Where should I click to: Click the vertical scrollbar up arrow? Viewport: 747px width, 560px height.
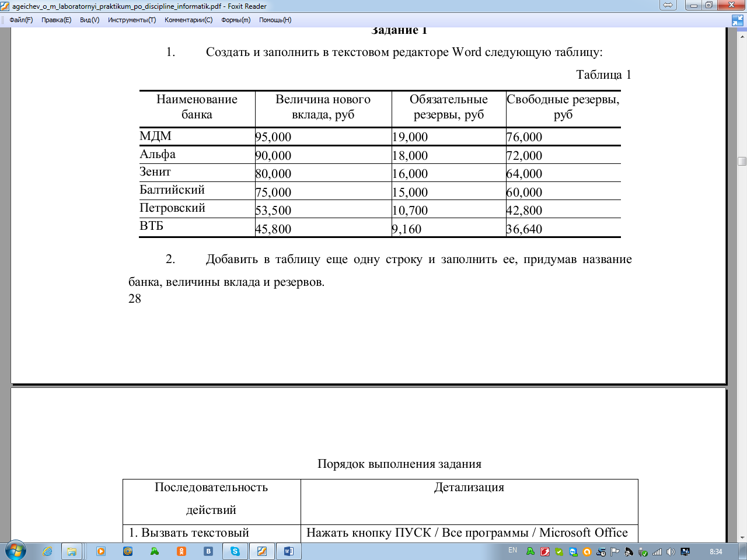(x=742, y=36)
